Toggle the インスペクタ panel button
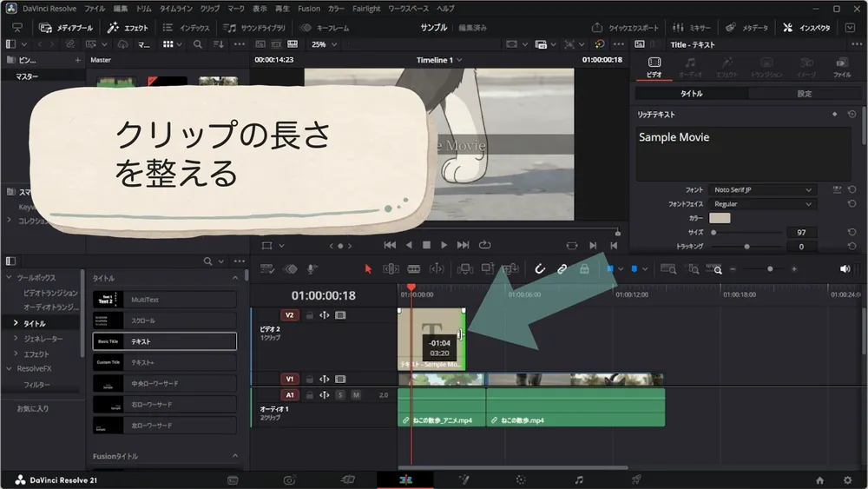Screen dimensions: 868x489 806,28
